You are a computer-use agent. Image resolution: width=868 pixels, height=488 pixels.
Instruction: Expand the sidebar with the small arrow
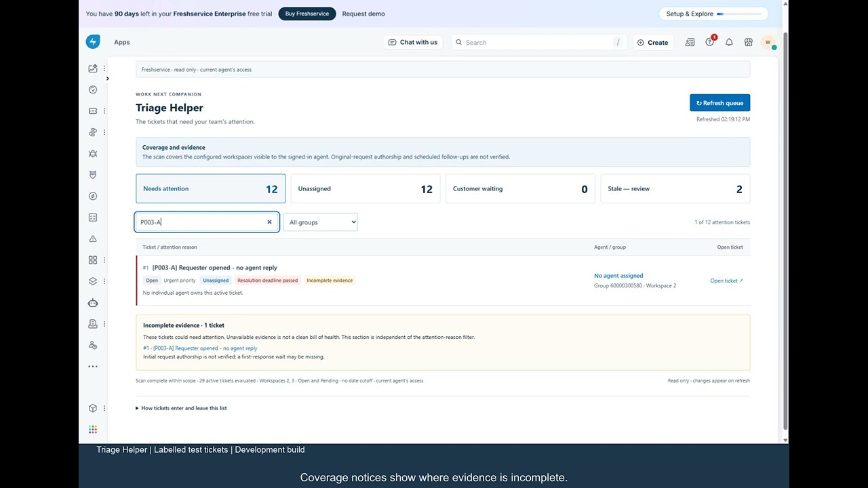[x=107, y=79]
